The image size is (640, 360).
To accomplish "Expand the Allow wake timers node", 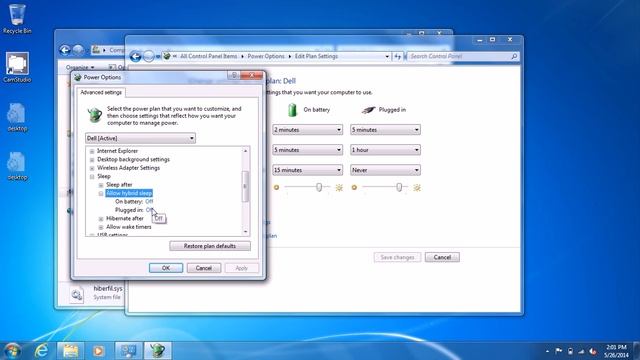I will (101, 227).
